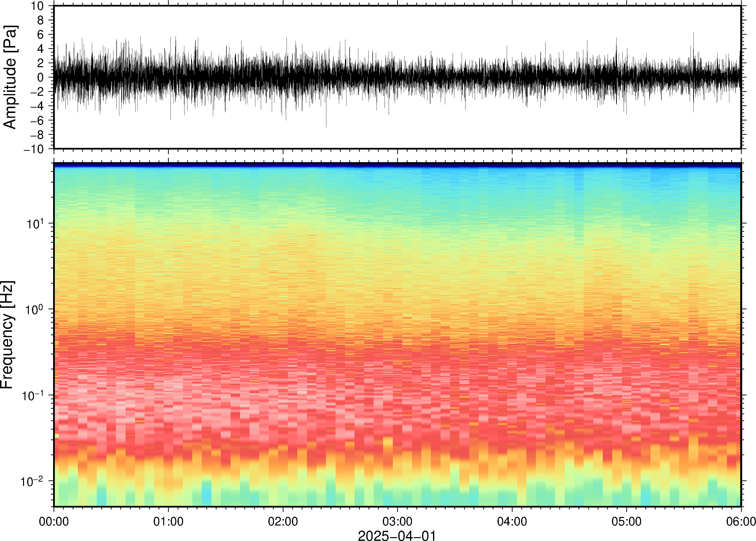Image resolution: width=756 pixels, height=541 pixels.
Task: Select the "01:00" time tick label
Action: pyautogui.click(x=168, y=521)
